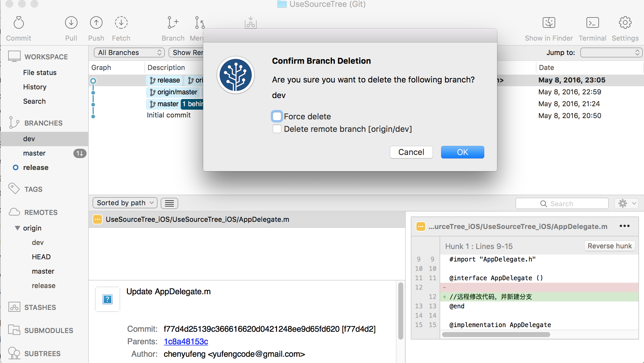The width and height of the screenshot is (644, 363).
Task: Open Terminal from the toolbar
Action: pos(592,23)
